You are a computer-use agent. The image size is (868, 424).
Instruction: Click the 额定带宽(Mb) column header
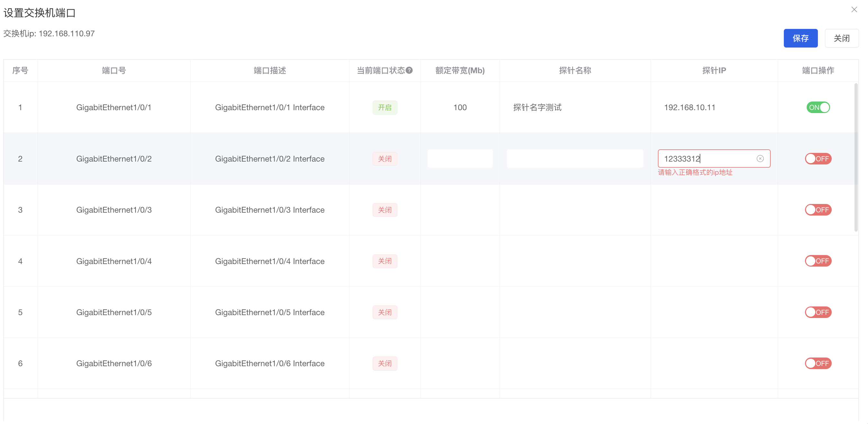[460, 70]
